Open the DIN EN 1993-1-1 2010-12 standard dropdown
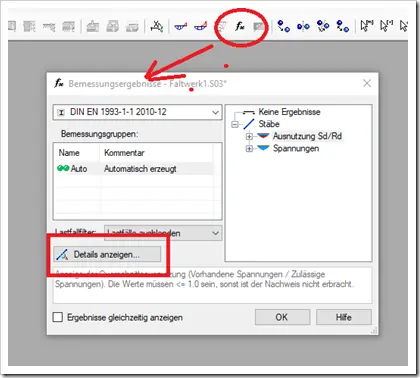Image resolution: width=420 pixels, height=378 pixels. click(x=137, y=112)
